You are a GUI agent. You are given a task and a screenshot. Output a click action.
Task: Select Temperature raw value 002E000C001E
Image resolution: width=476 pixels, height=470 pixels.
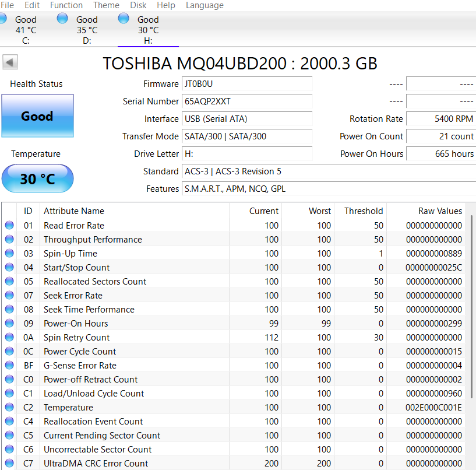click(x=433, y=407)
